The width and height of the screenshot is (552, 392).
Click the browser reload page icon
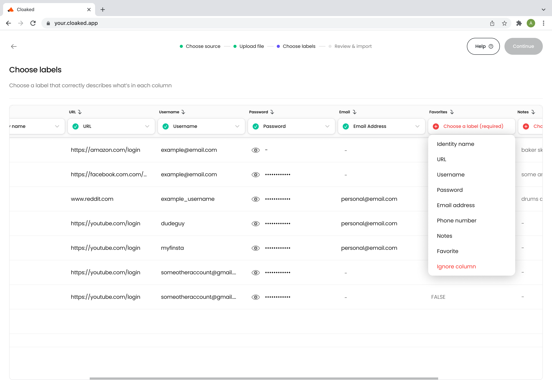[x=33, y=23]
